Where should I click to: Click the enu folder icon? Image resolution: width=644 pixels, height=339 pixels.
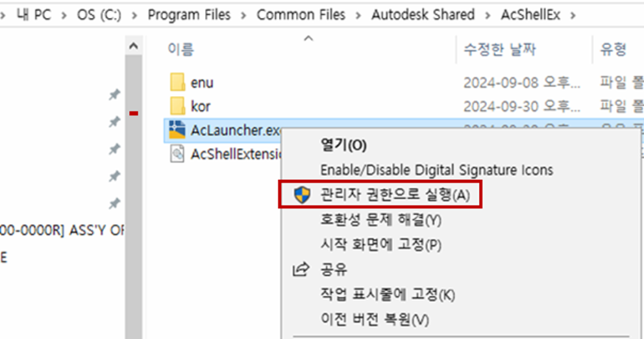[x=177, y=82]
